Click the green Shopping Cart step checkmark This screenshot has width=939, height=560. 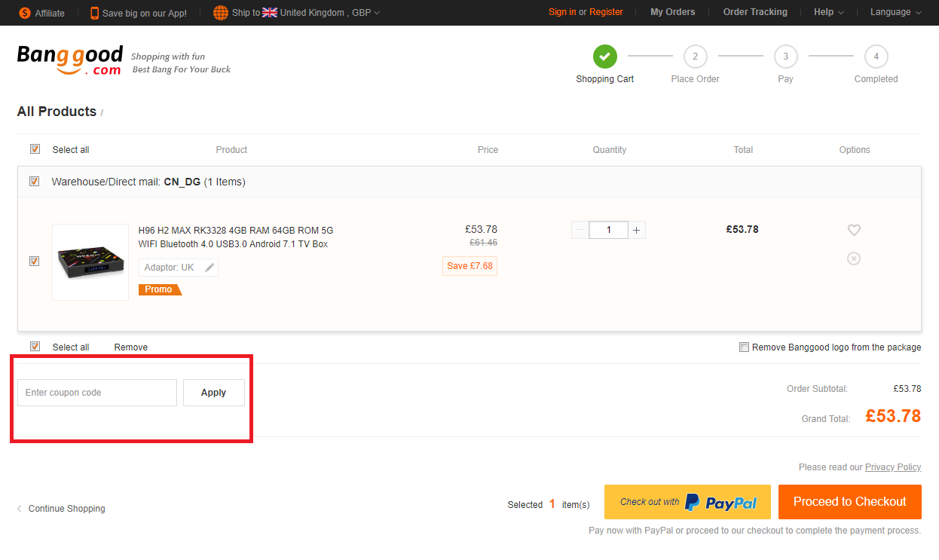tap(605, 57)
